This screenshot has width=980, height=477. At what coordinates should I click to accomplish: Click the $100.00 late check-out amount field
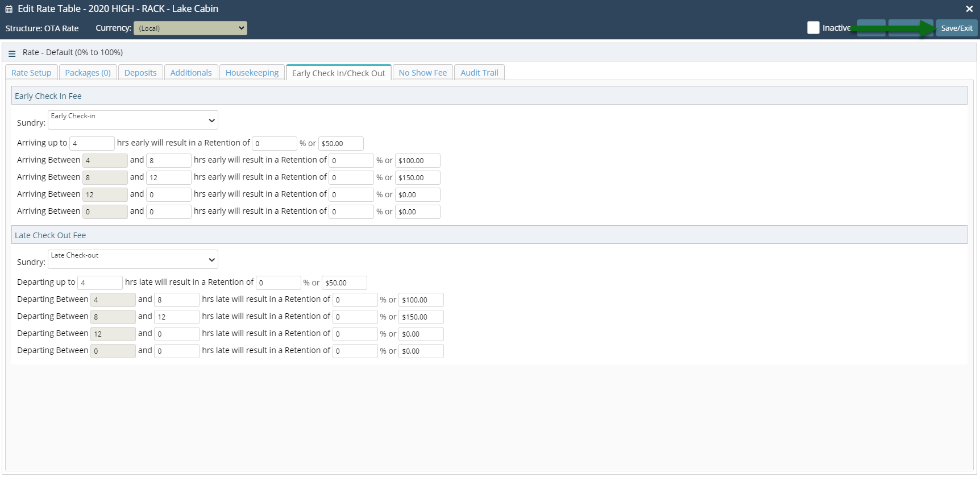(421, 300)
